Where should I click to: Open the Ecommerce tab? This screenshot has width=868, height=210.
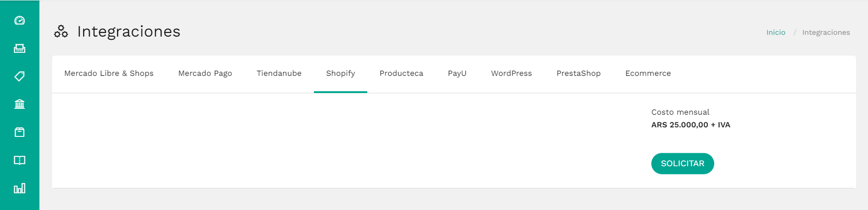[x=648, y=74]
